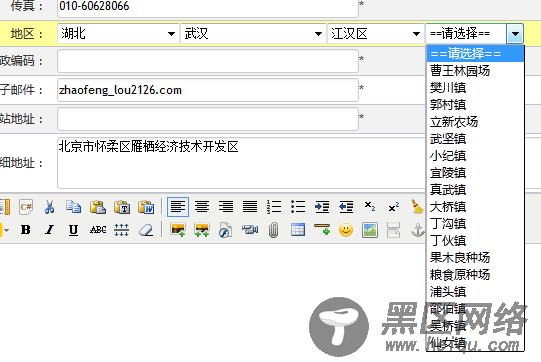
Task: Insert a page break
Action: [x=394, y=230]
